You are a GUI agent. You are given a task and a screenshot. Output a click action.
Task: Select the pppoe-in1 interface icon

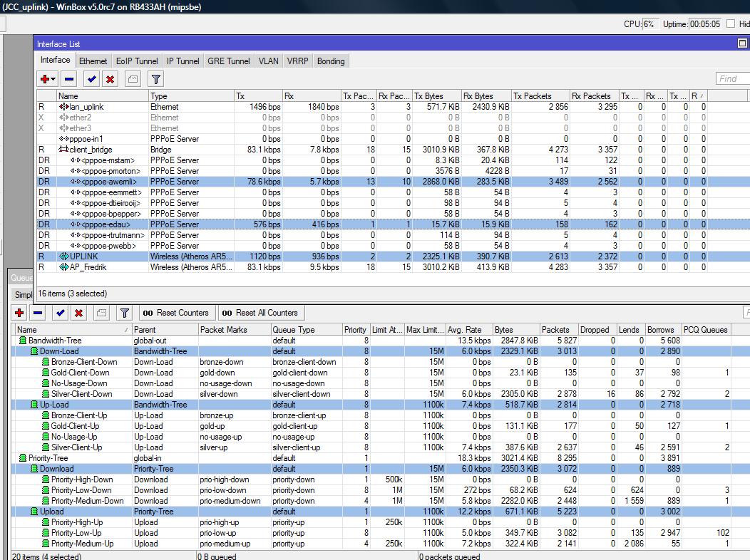(64, 139)
